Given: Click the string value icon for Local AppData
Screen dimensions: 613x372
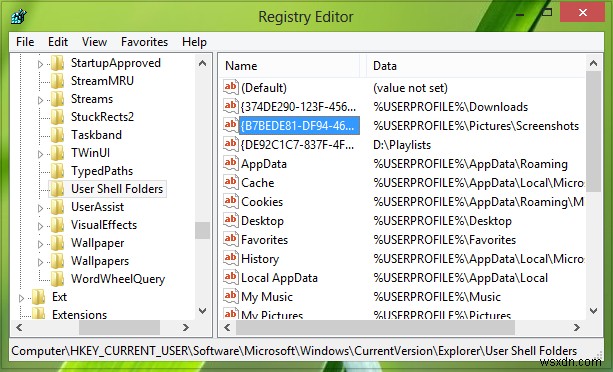Looking at the screenshot, I should (231, 277).
